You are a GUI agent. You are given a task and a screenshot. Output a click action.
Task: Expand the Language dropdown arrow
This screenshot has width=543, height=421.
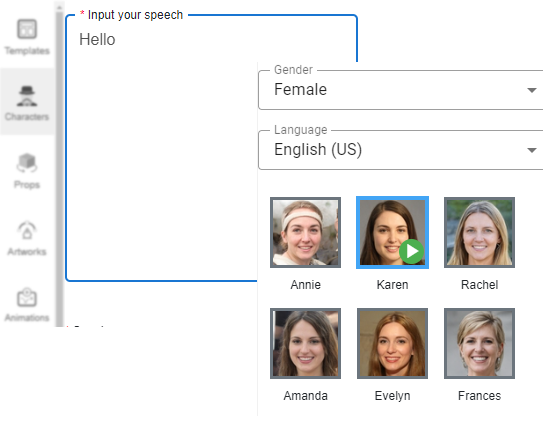(x=532, y=150)
